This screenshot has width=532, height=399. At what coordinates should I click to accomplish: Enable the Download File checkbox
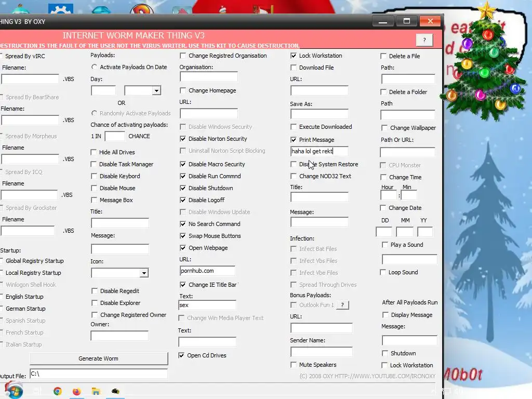point(294,68)
